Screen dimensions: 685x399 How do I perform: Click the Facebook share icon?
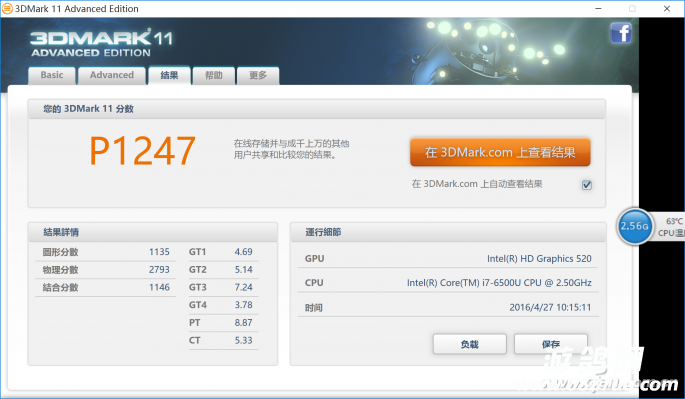point(621,33)
